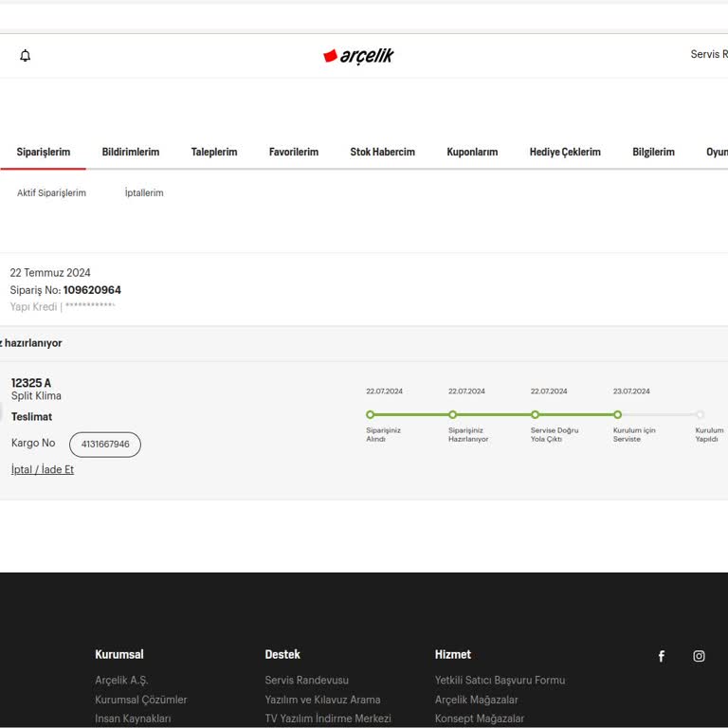Open Yazılım ve Kılavuz Arama link
The image size is (728, 728).
(322, 700)
